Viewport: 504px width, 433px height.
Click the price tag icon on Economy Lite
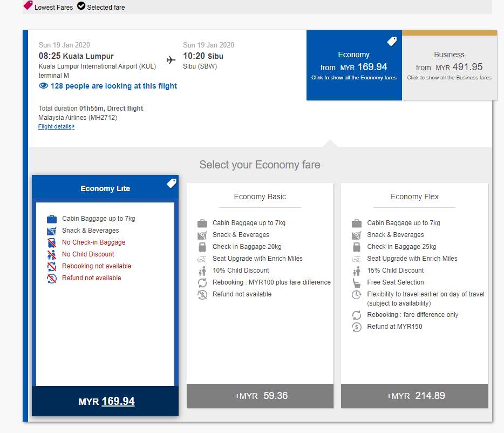(172, 184)
